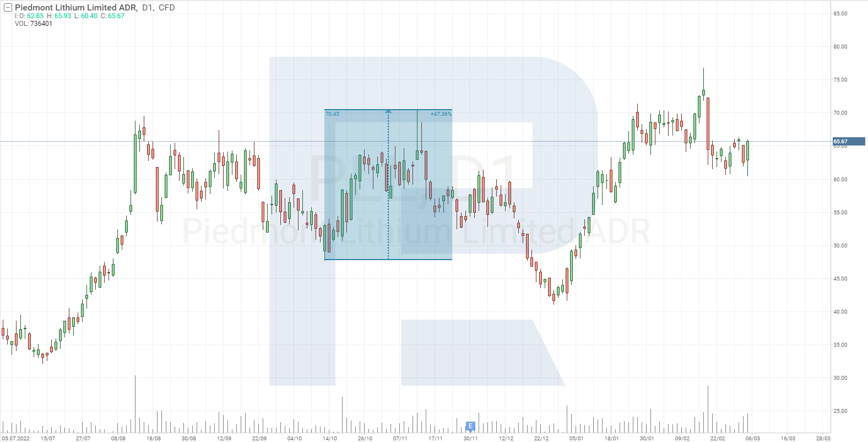Click the 28/03 date label

(x=823, y=439)
